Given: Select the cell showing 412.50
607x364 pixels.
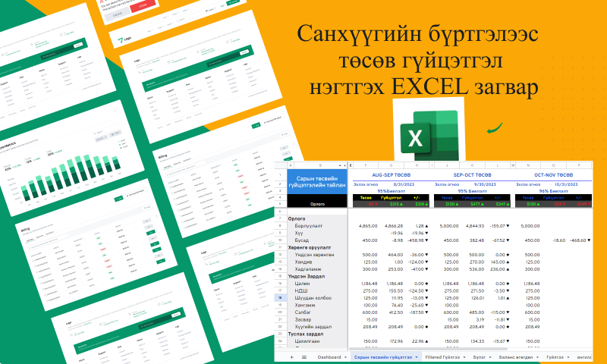Looking at the screenshot, I should (395, 312).
